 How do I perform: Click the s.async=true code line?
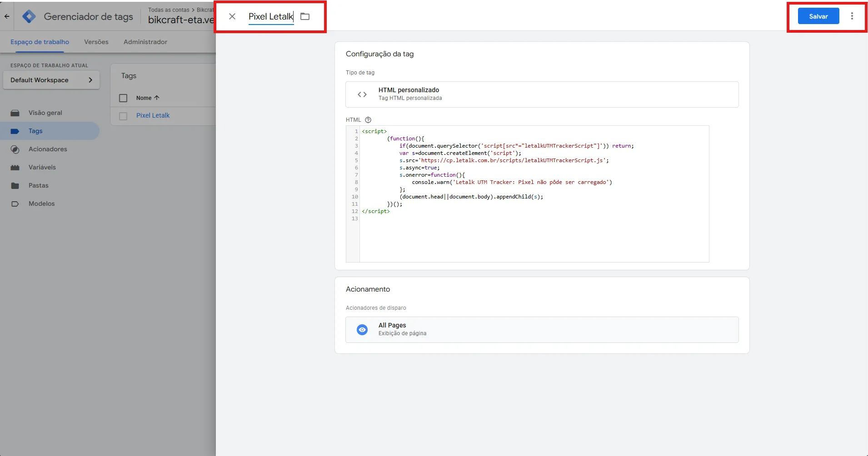419,168
